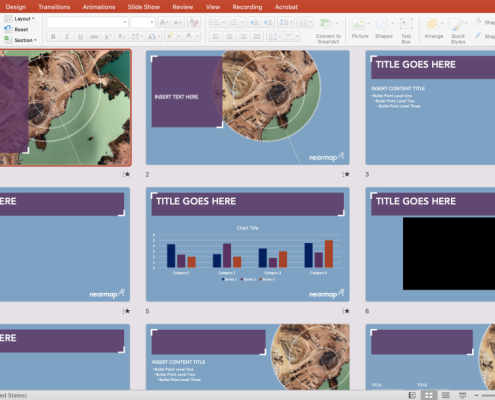
Task: Toggle bold formatting
Action: 53,36
